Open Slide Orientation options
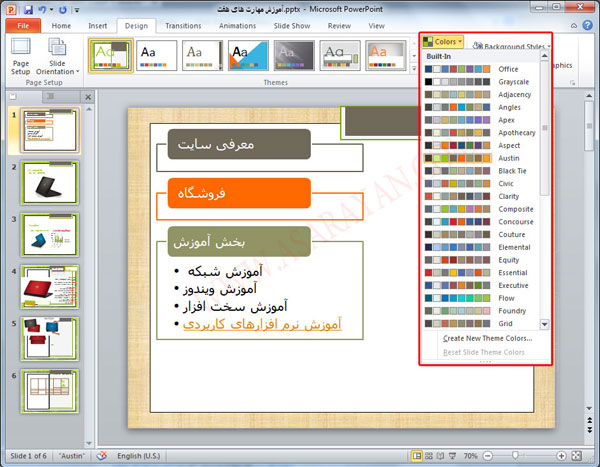600x467 pixels. pyautogui.click(x=58, y=58)
